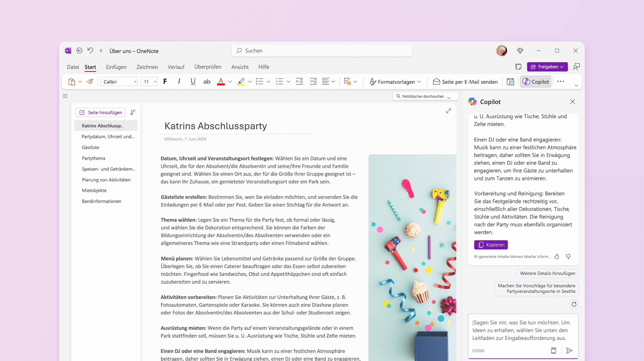Click Seite hinzufügen button
The image size is (644, 361).
coord(100,112)
